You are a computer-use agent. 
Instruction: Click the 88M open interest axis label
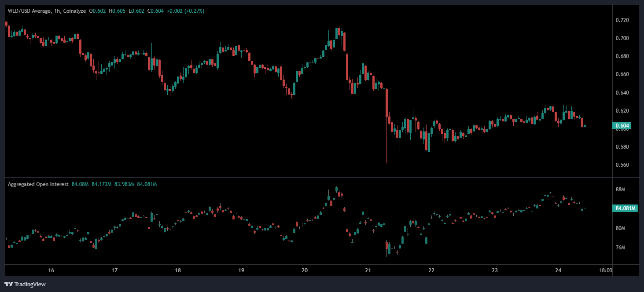coord(620,190)
